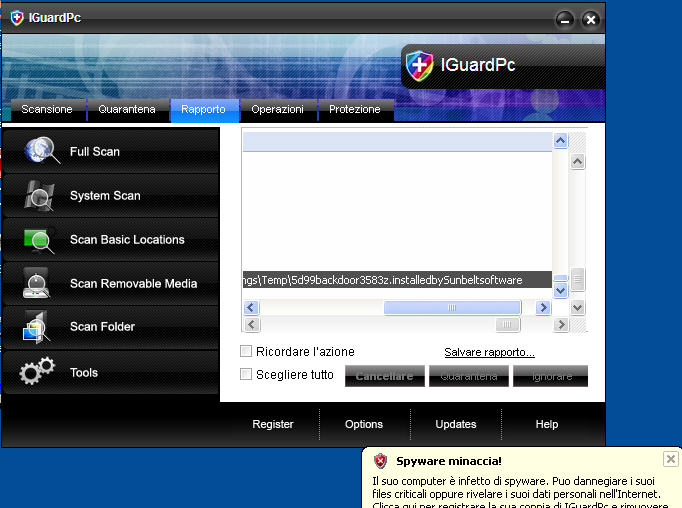
Task: Click the Scan Basic Locations green monitor icon
Action: pos(39,241)
